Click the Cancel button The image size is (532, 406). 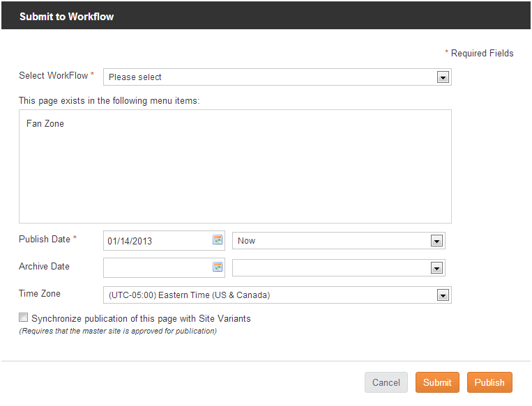386,382
